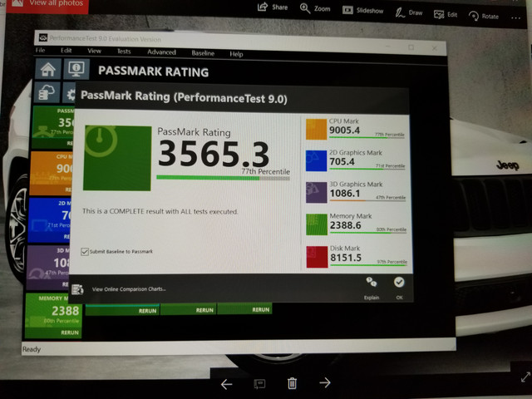Screen dimensions: 532x399
Task: Click the green Memory Mark icon
Action: click(x=317, y=224)
